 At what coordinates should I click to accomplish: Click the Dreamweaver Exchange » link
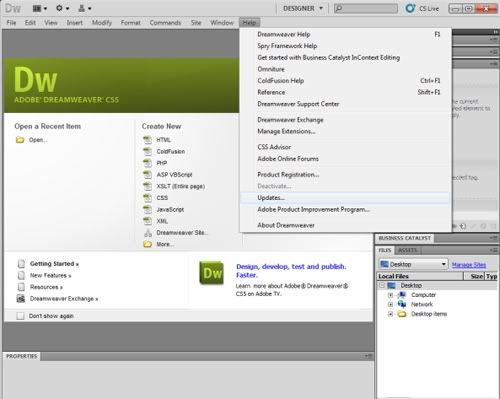(64, 299)
